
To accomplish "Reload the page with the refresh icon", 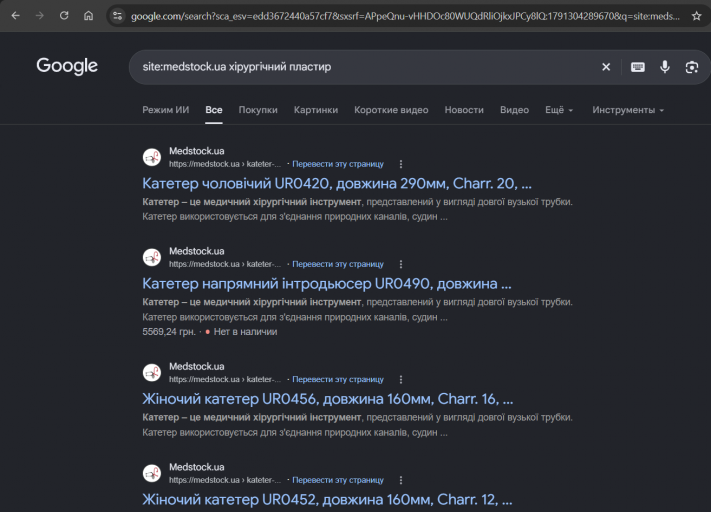I will click(64, 16).
